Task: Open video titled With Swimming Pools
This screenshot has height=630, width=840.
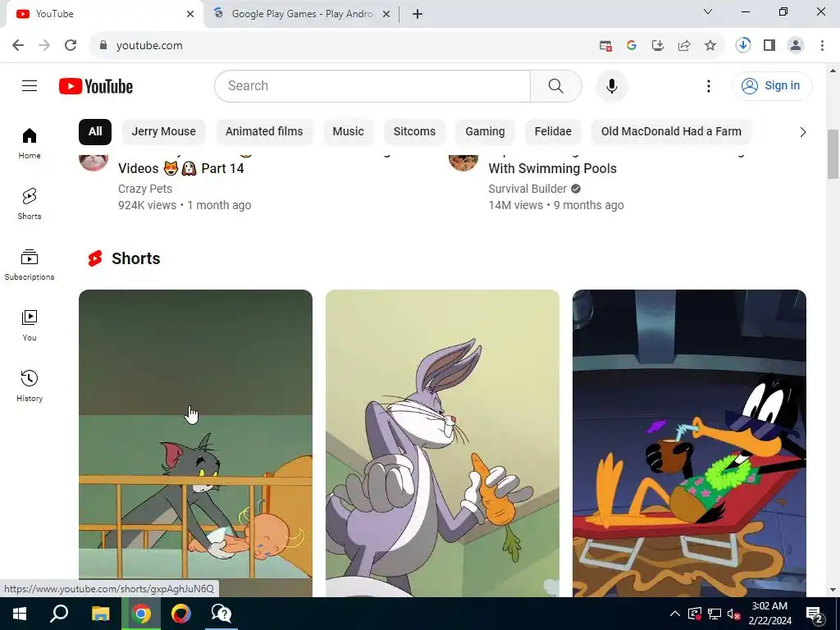Action: [552, 168]
